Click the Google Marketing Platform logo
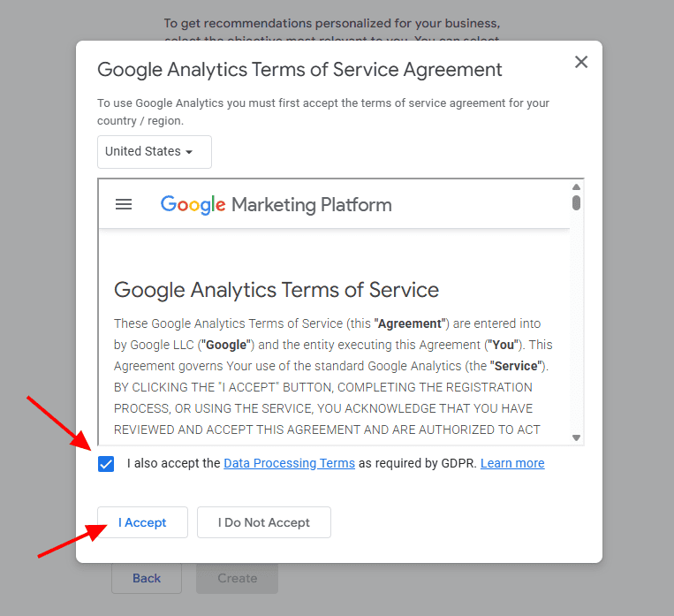Image resolution: width=674 pixels, height=616 pixels. point(276,204)
